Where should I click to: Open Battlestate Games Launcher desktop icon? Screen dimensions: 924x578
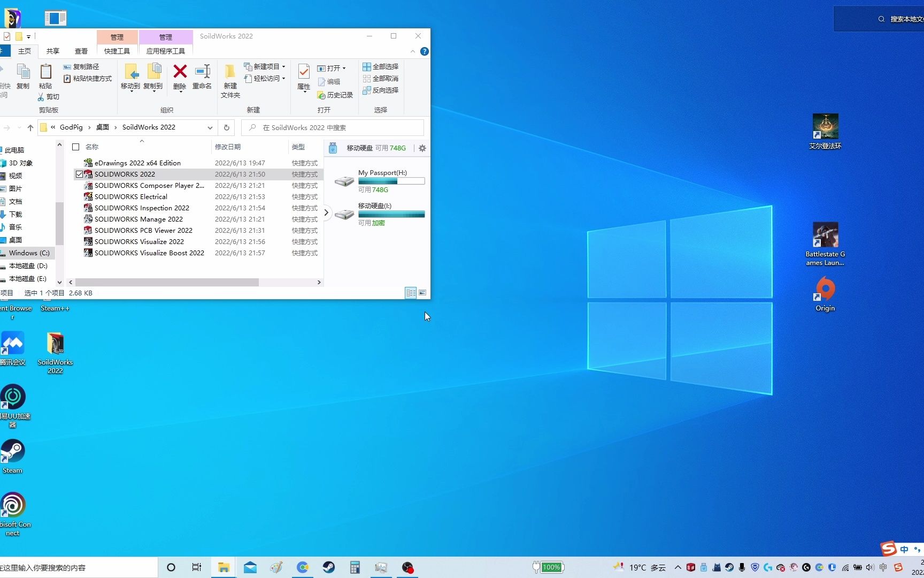tap(825, 244)
